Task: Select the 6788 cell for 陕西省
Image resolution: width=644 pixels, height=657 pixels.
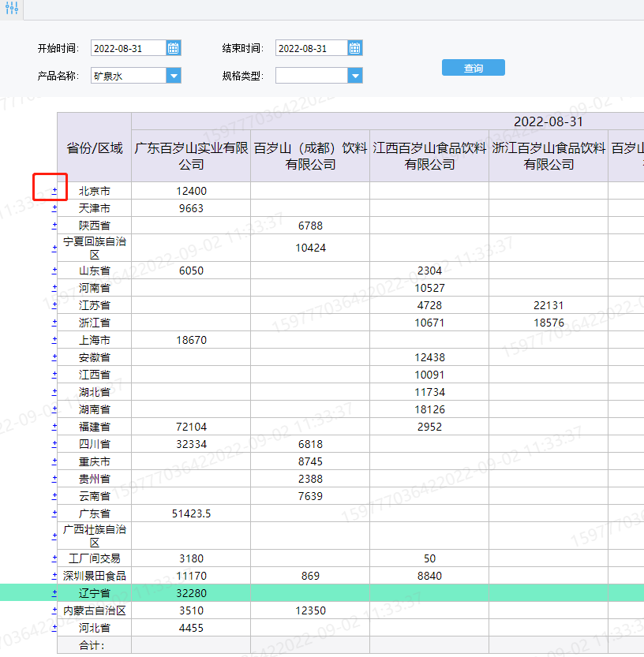Action: click(310, 226)
